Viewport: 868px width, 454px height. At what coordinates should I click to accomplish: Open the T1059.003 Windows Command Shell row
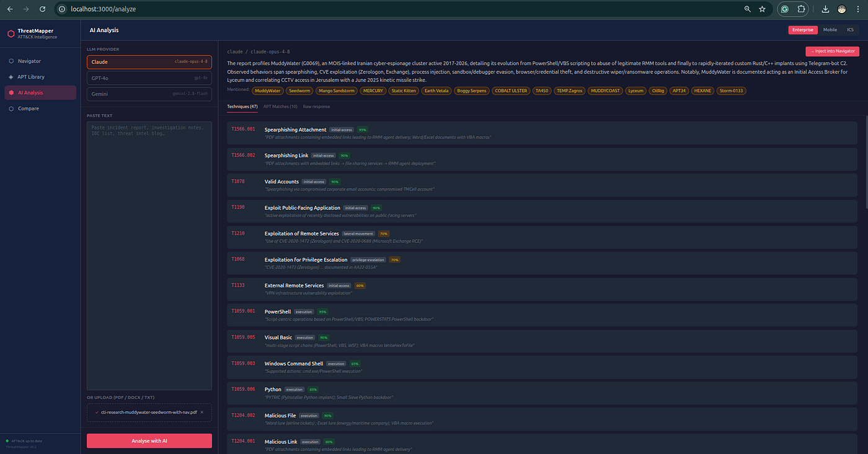543,367
